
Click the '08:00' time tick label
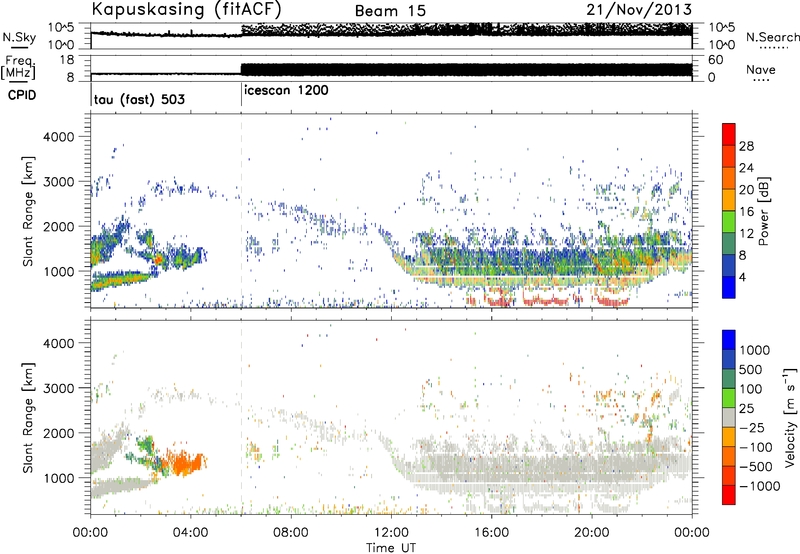pyautogui.click(x=291, y=533)
